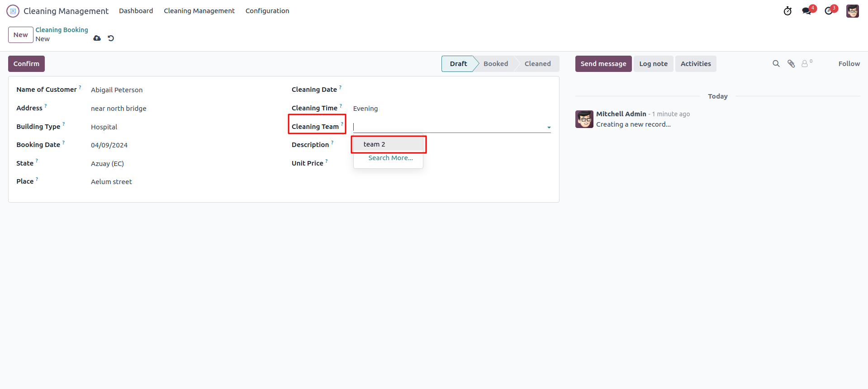Click the Follow button in chatter
Image resolution: width=868 pixels, height=389 pixels.
tap(849, 64)
